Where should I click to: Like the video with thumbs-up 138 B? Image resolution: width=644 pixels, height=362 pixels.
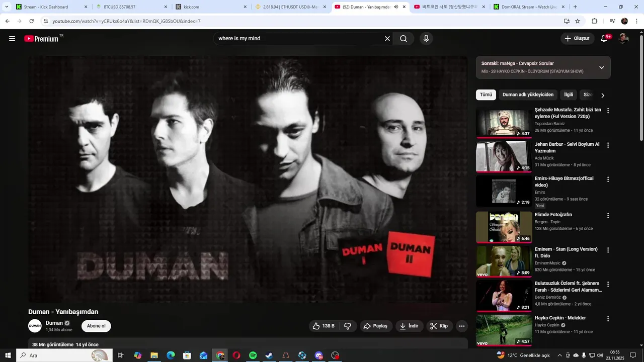324,326
